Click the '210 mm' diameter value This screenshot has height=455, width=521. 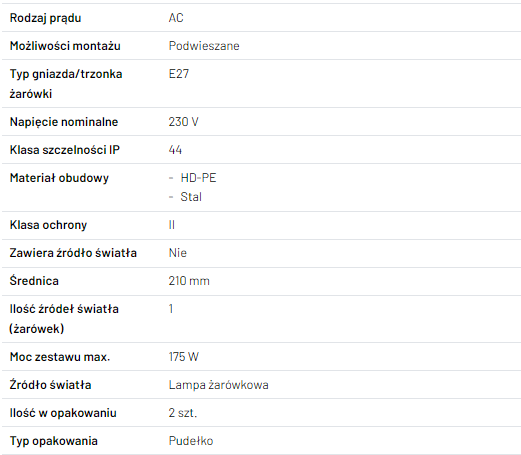point(189,281)
